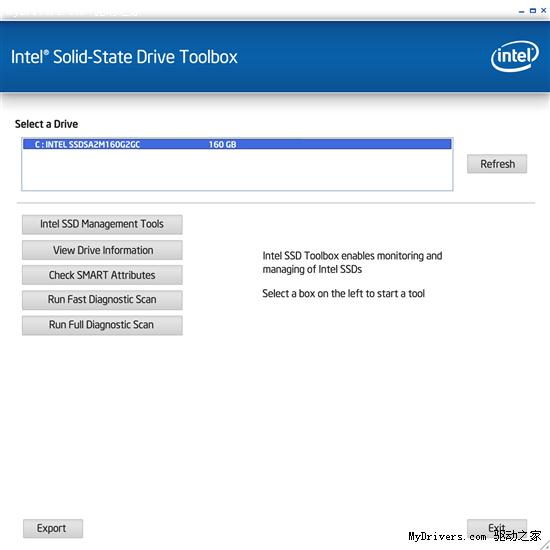Export the drive report
550x550 pixels.
click(53, 528)
